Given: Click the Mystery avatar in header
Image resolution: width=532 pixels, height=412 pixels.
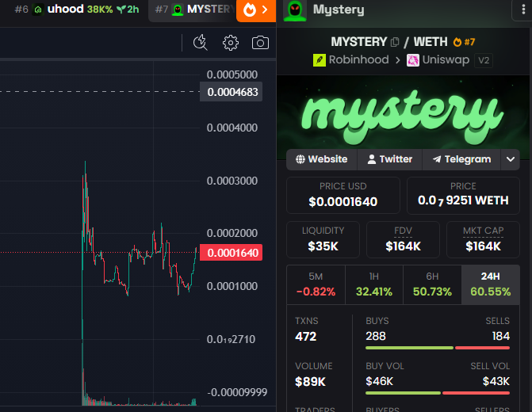Looking at the screenshot, I should point(294,10).
